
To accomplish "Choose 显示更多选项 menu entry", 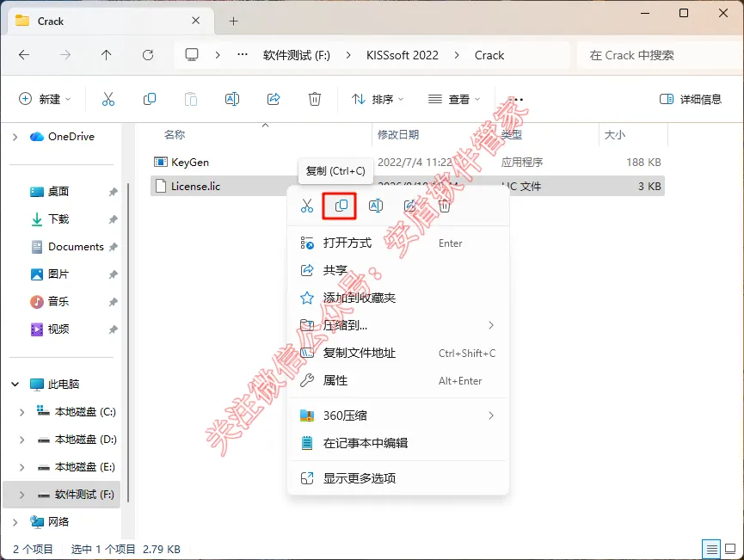I will click(x=397, y=478).
